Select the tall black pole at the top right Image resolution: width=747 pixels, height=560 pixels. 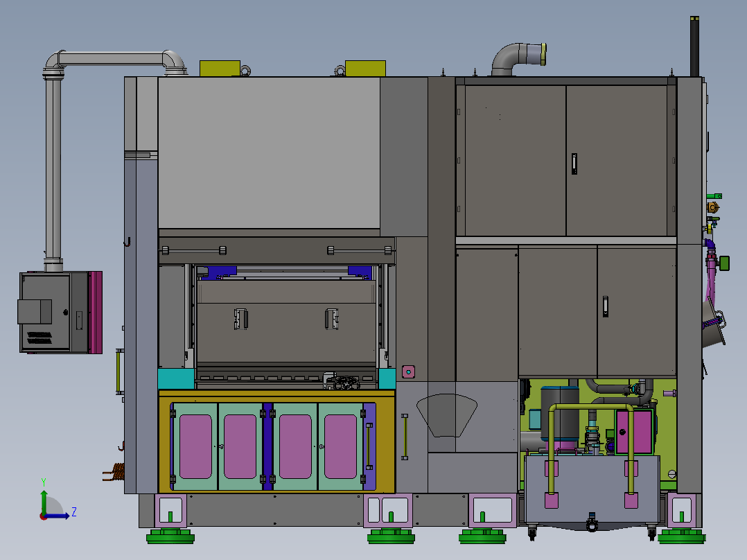coord(694,46)
